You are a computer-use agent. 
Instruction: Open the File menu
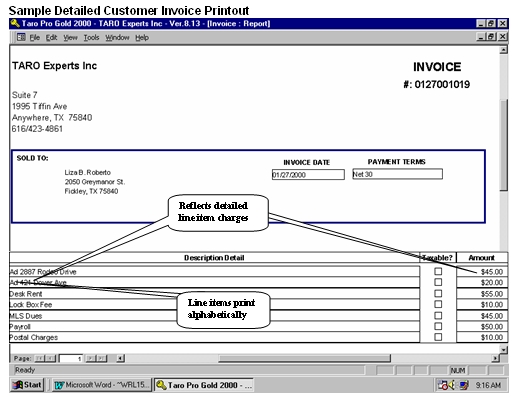(x=35, y=37)
